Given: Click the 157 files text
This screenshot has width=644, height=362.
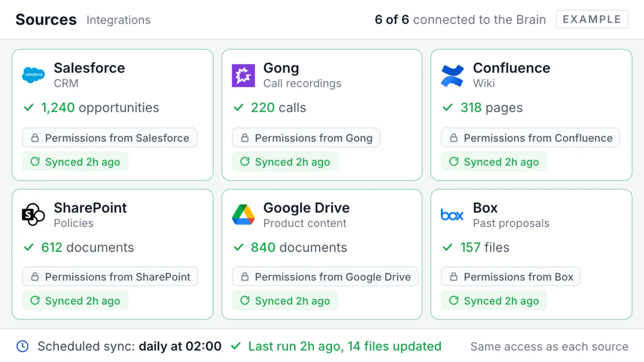Looking at the screenshot, I should point(485,247).
